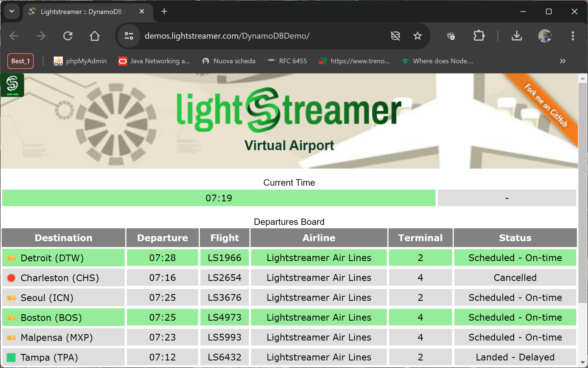Click the current time value 07:19
The height and width of the screenshot is (368, 588).
[219, 198]
